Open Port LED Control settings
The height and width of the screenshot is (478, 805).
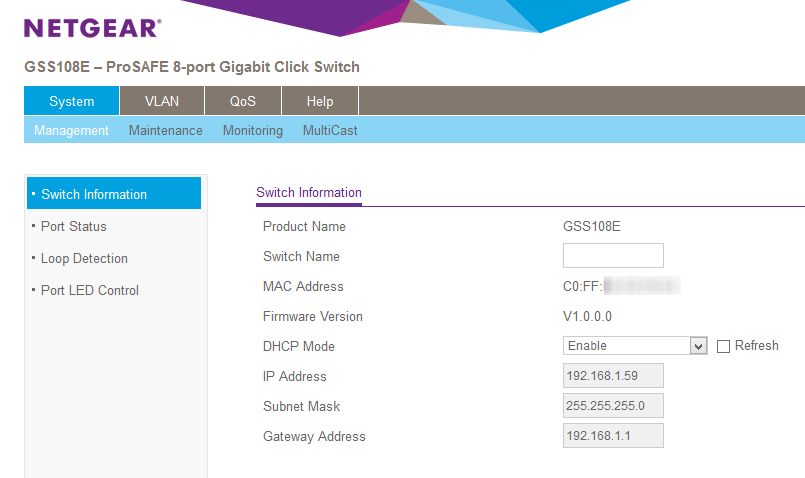coord(90,290)
